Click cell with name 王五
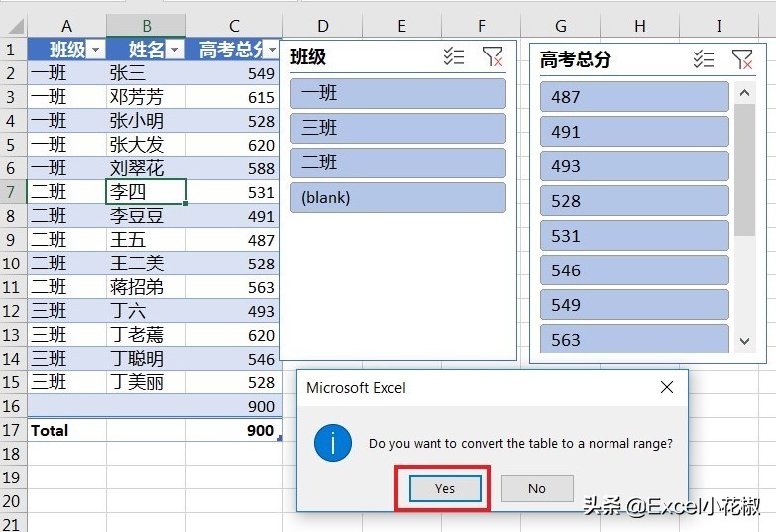 146,240
